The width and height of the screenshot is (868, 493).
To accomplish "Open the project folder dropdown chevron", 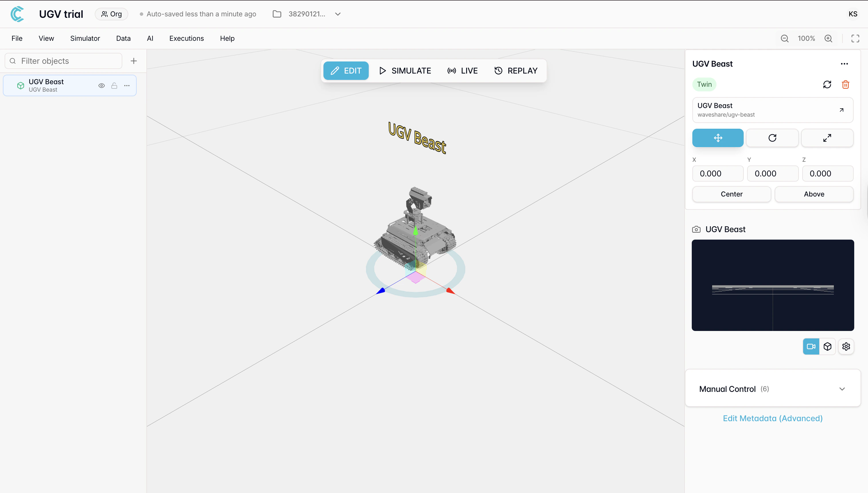I will [x=338, y=14].
